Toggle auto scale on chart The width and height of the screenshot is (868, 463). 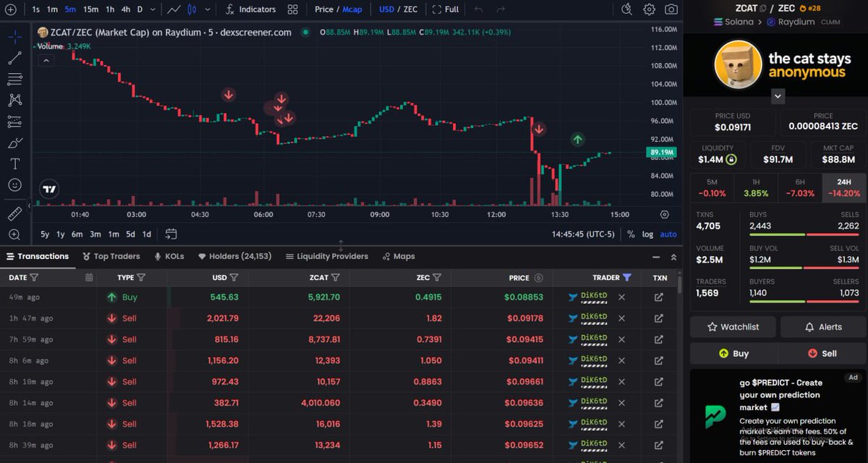[668, 234]
